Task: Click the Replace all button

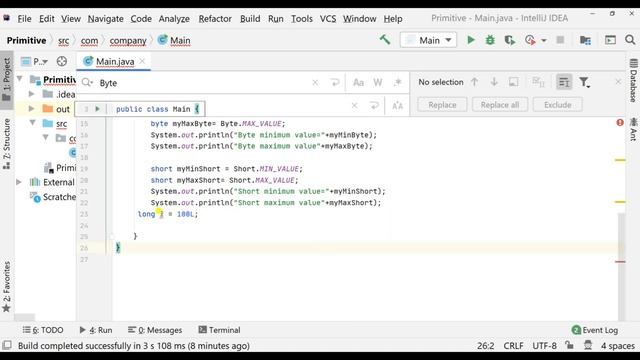Action: pos(500,105)
